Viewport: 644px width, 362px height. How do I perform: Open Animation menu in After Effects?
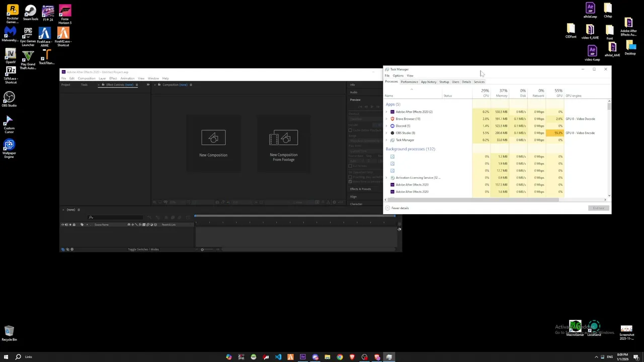click(x=127, y=78)
